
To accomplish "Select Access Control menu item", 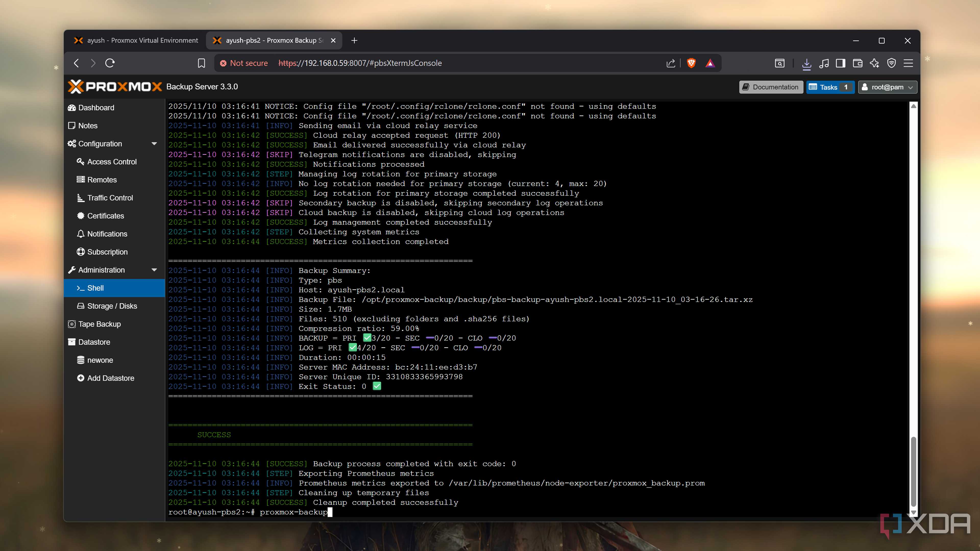I will (x=114, y=162).
